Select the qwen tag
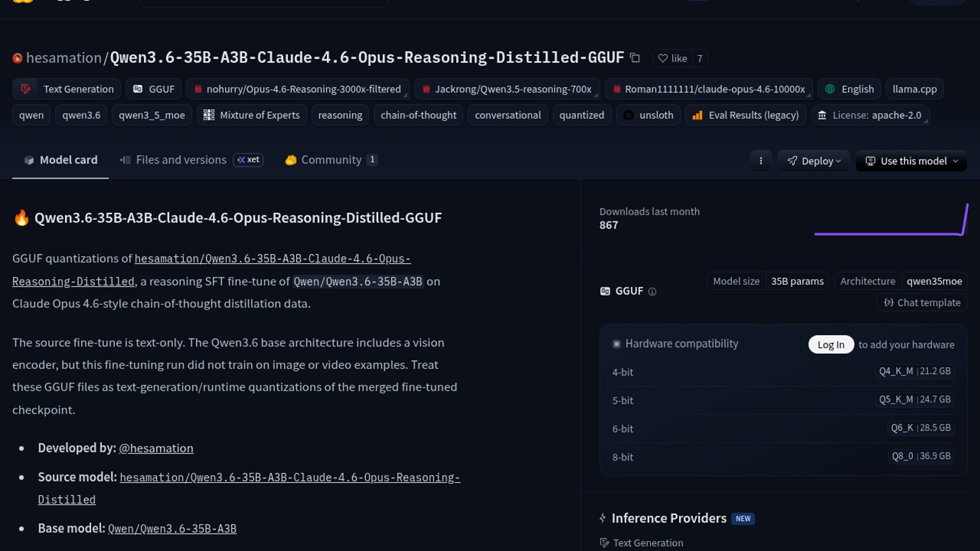 coord(31,115)
